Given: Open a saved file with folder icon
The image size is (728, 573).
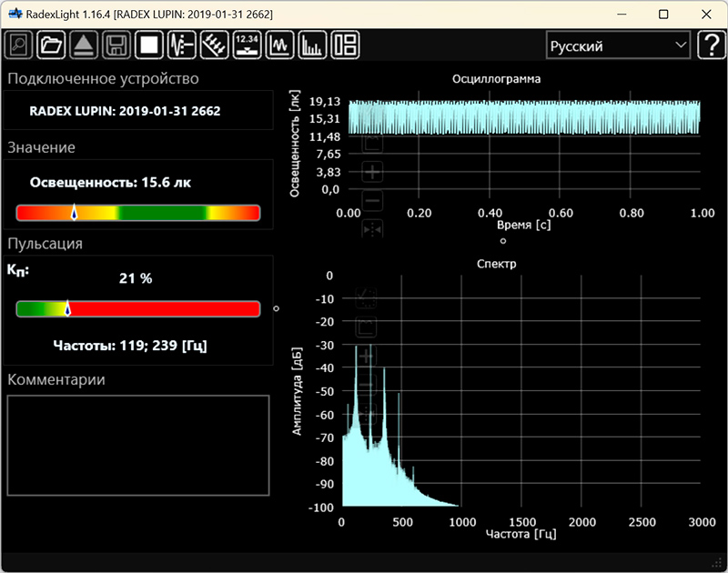Looking at the screenshot, I should 51,45.
